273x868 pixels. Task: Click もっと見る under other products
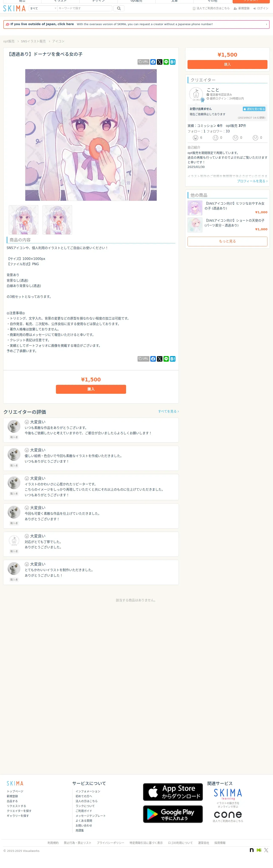(227, 241)
